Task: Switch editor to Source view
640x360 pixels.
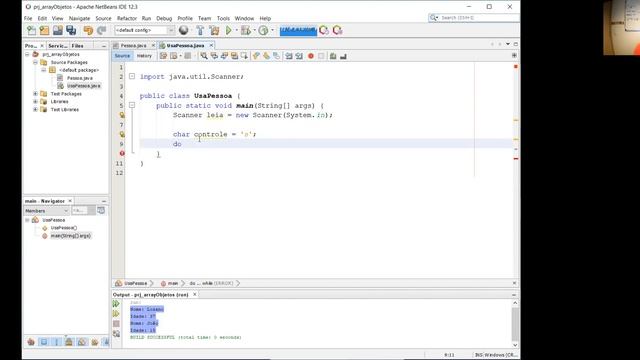Action: coord(122,56)
